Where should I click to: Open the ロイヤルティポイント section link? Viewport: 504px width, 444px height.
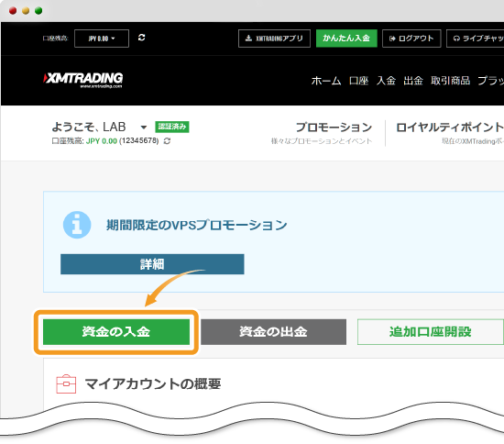450,128
